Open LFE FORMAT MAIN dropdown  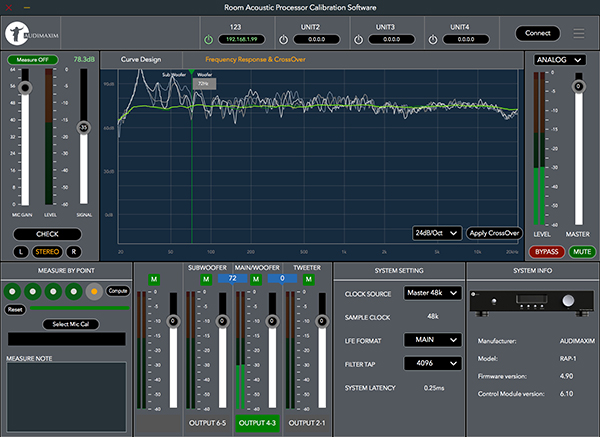pos(432,340)
